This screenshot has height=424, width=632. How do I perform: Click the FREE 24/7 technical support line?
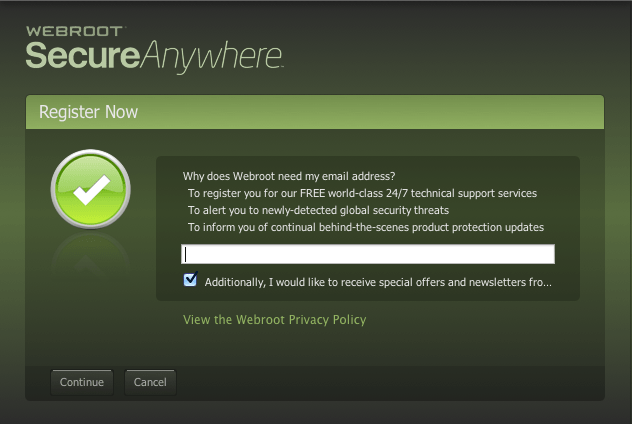[362, 193]
